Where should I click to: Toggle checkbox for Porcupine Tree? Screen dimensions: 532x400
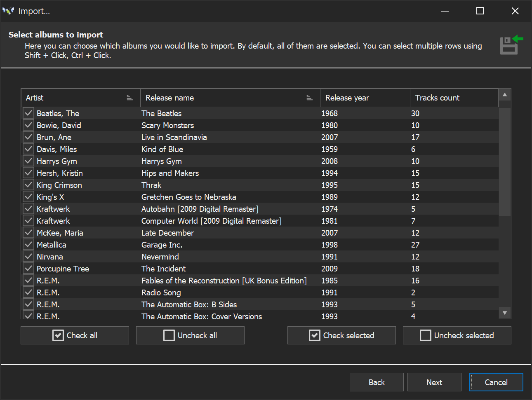pyautogui.click(x=28, y=268)
